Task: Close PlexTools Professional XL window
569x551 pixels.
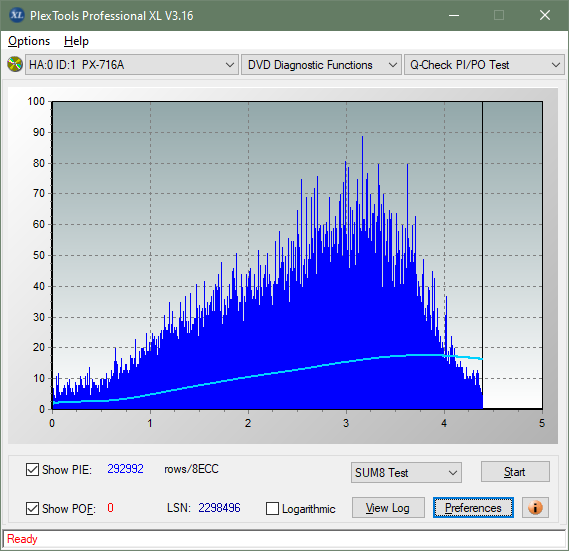Action: (x=544, y=15)
